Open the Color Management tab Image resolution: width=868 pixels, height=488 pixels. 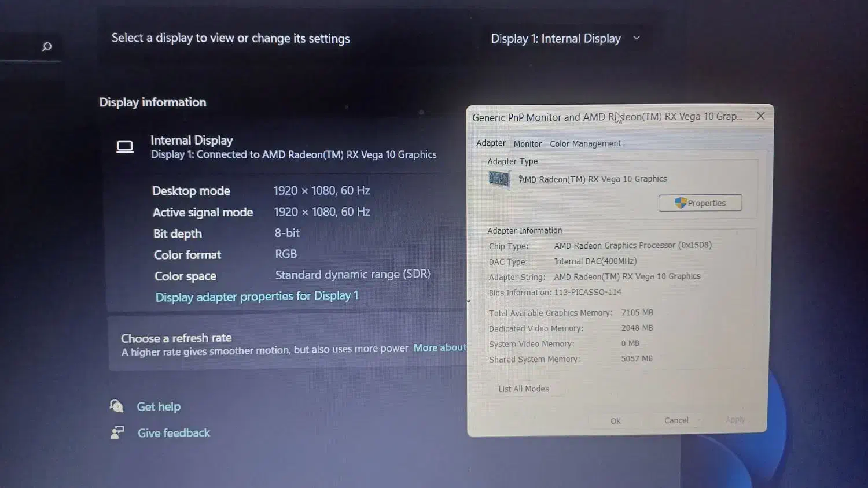[585, 143]
